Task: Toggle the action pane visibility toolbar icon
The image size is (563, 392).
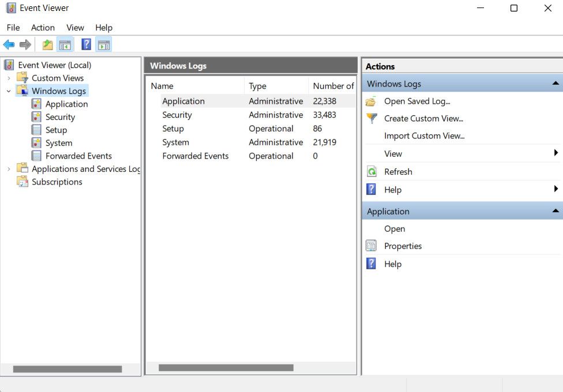Action: 103,44
